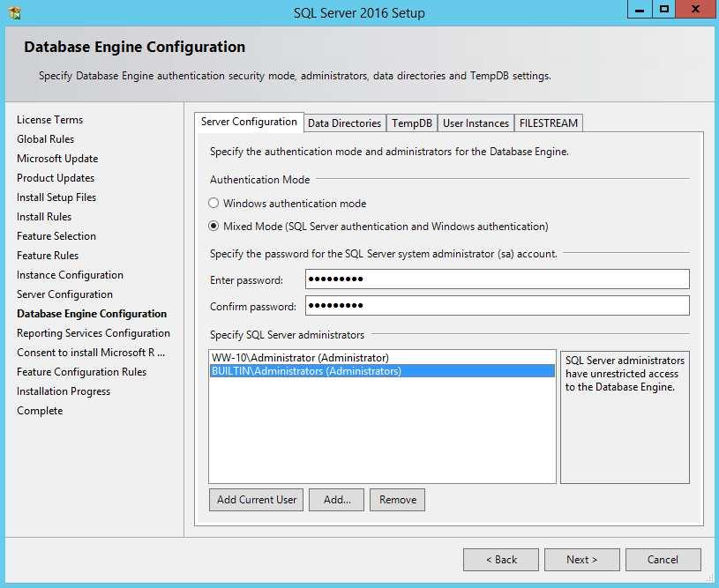Click the Enter password field

pos(497,279)
